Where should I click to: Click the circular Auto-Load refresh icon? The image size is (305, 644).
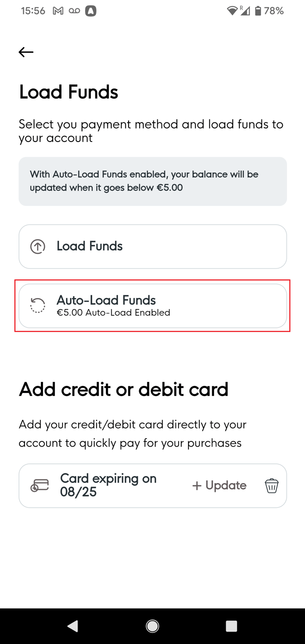pos(38,306)
